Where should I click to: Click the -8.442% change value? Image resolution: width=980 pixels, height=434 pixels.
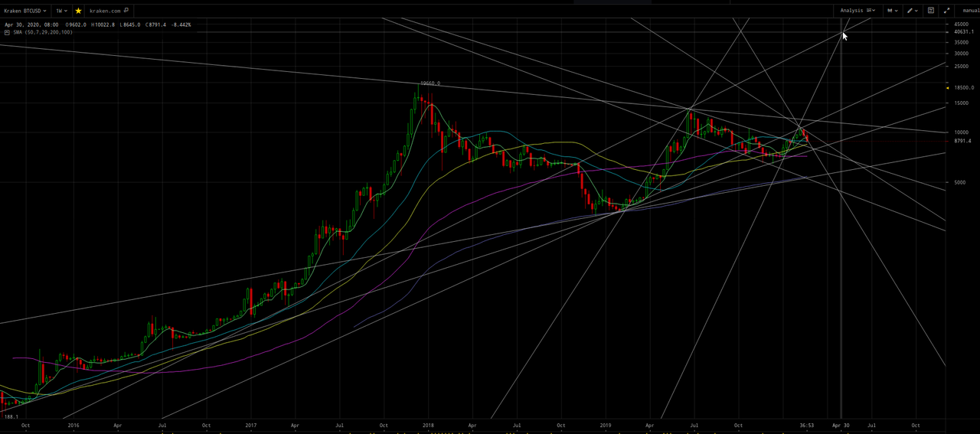tap(182, 24)
